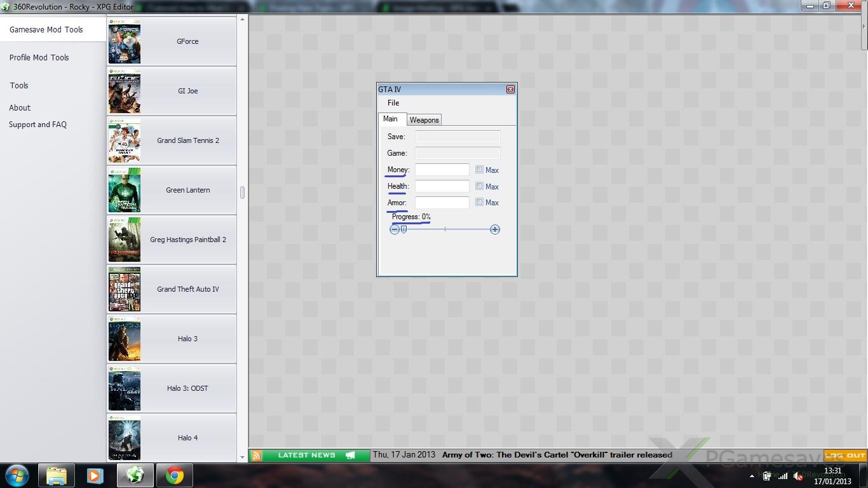Click the RSS feed icon beside Latest News
This screenshot has width=868, height=488.
(x=256, y=455)
